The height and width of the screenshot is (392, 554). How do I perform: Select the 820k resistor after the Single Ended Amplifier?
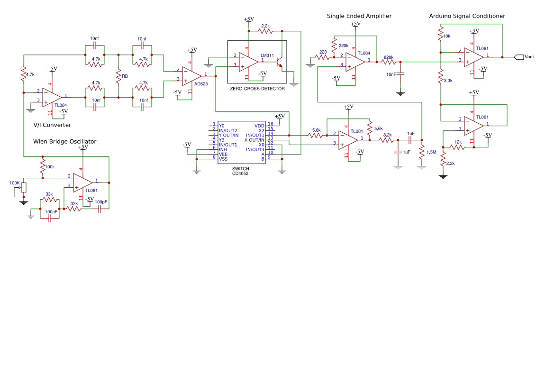(389, 61)
